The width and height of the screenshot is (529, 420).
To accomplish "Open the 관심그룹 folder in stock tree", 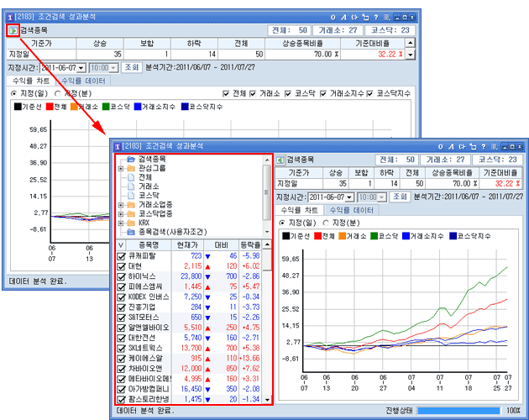I will click(131, 168).
